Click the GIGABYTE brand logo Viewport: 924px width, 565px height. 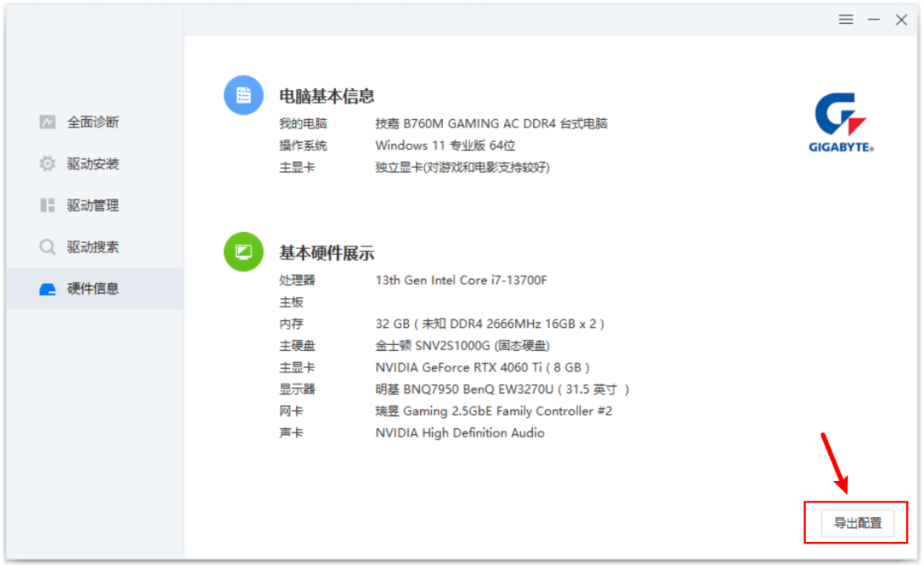click(841, 122)
